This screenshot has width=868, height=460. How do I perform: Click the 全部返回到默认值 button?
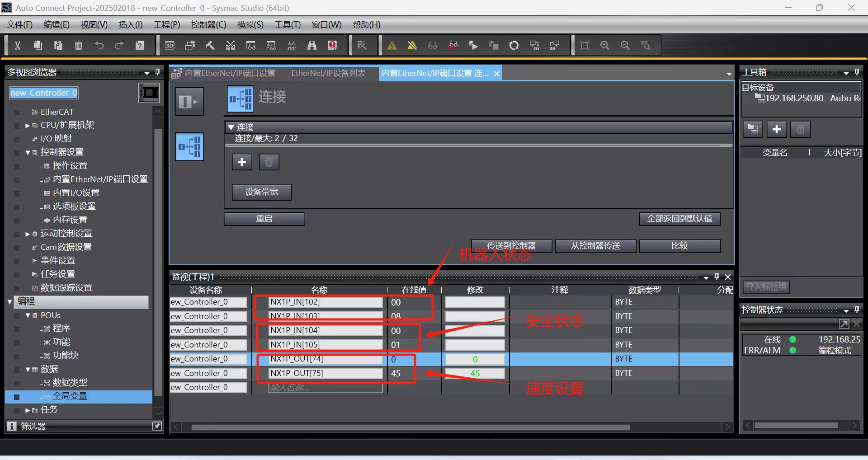[679, 219]
